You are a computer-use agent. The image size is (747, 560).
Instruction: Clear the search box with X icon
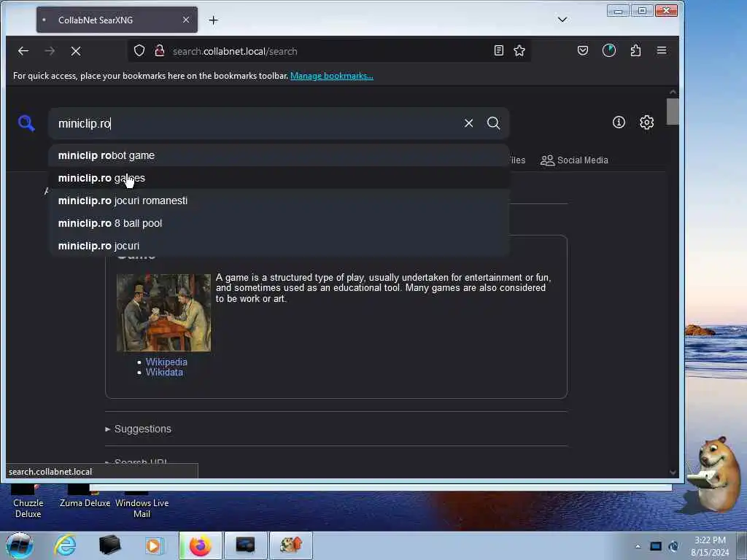469,123
